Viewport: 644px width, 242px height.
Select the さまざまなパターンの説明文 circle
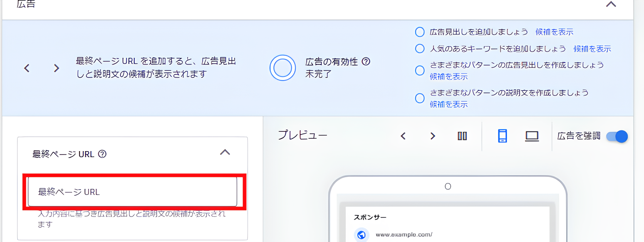[x=420, y=98]
